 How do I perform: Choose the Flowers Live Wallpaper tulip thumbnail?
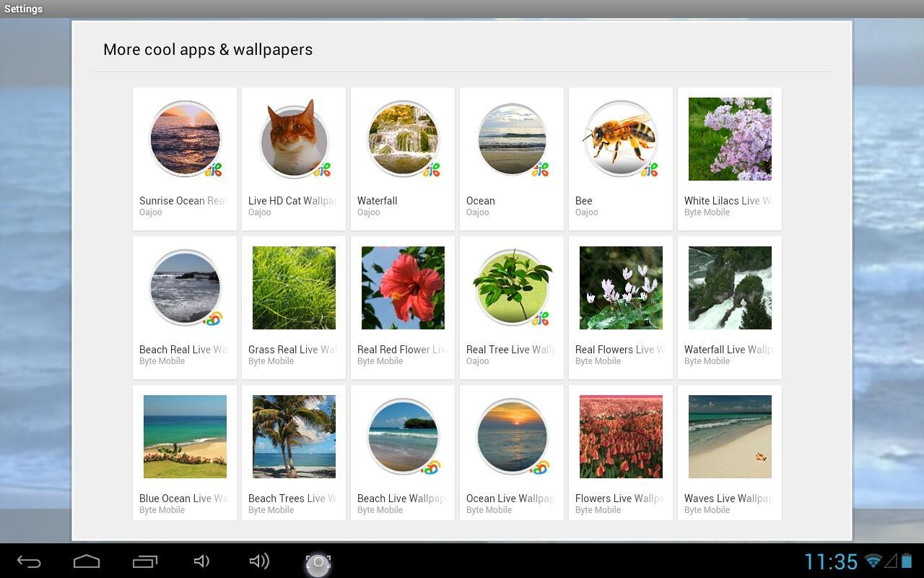(x=621, y=436)
